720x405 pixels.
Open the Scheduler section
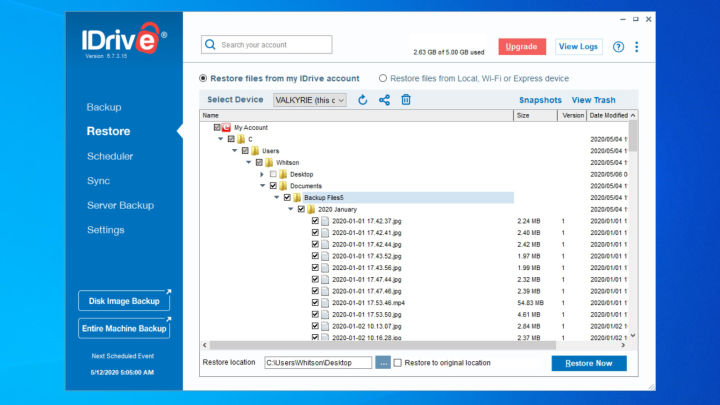[110, 156]
